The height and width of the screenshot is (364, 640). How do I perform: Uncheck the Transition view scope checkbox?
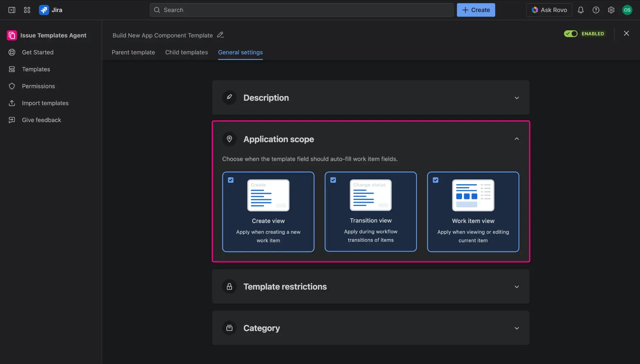click(333, 180)
